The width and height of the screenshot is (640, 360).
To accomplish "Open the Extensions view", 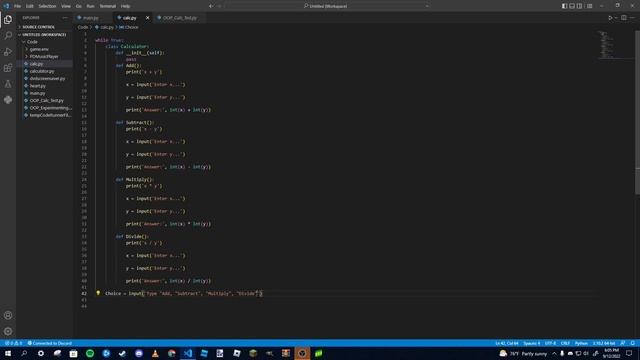I will 8,68.
